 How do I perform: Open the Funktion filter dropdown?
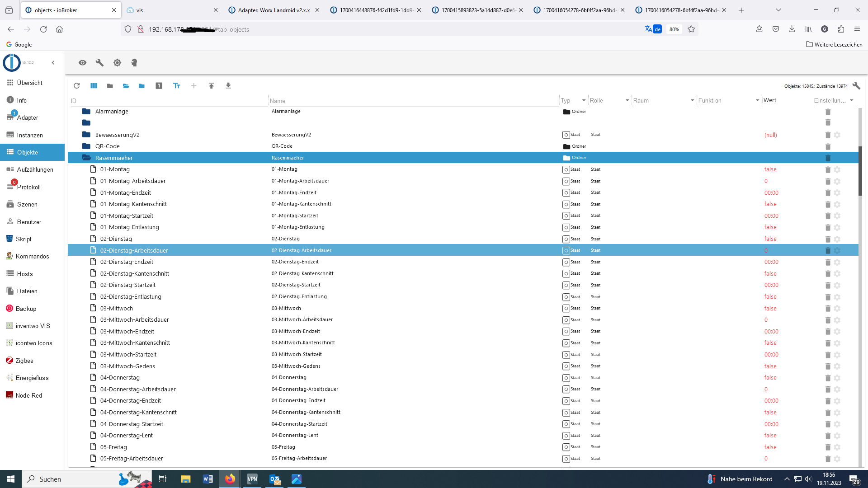pos(729,100)
